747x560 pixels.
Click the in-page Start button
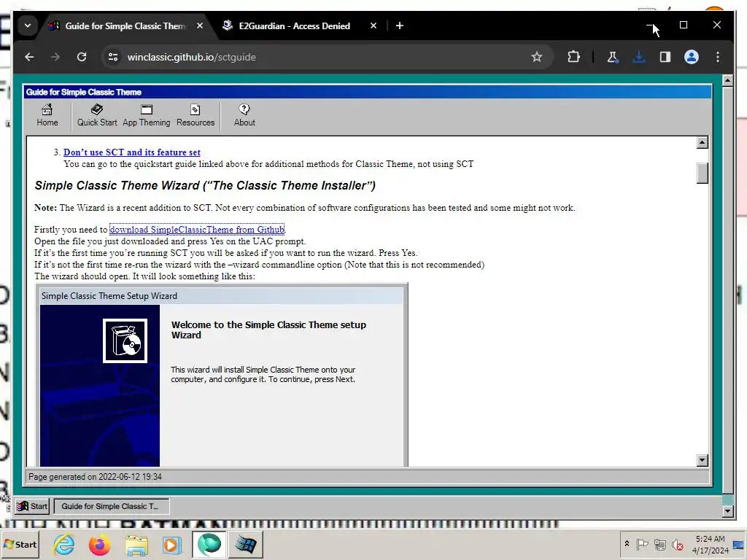click(x=32, y=506)
